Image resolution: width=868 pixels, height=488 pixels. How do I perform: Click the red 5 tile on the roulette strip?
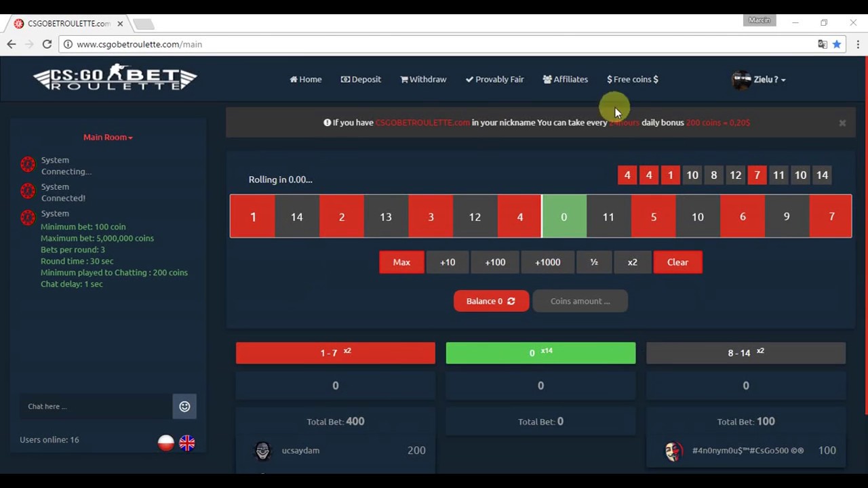[x=653, y=217]
